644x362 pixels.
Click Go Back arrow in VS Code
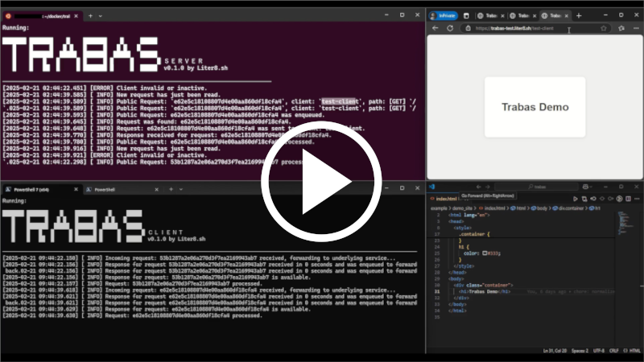point(478,187)
